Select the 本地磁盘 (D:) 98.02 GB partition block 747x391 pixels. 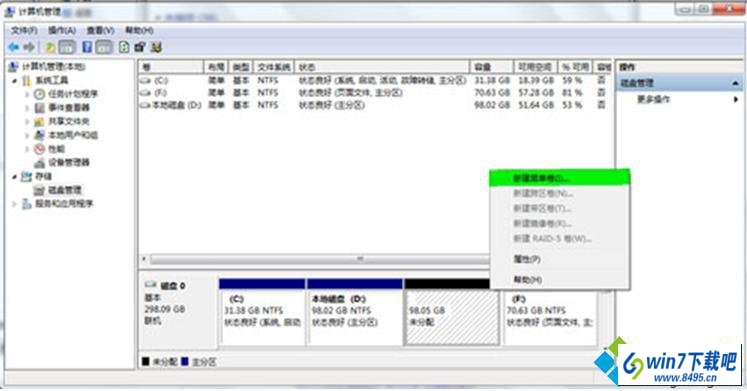[355, 312]
